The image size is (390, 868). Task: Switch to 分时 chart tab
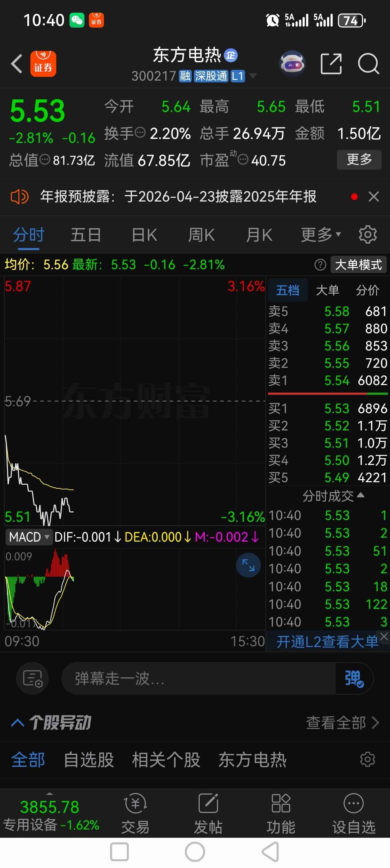coord(28,235)
